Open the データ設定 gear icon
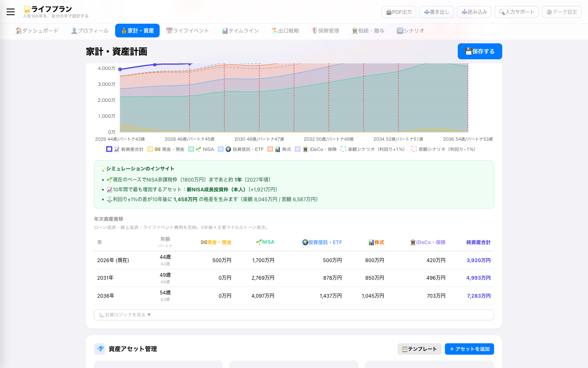 pos(549,12)
